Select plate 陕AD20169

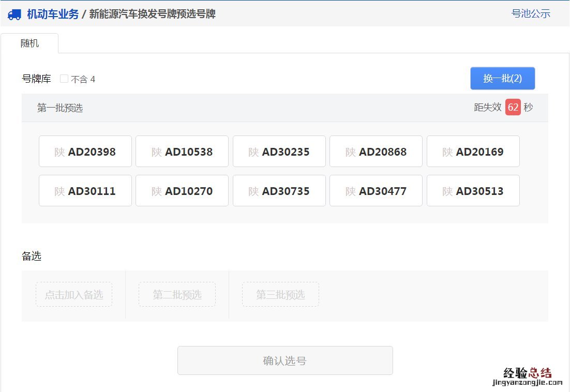pyautogui.click(x=473, y=151)
